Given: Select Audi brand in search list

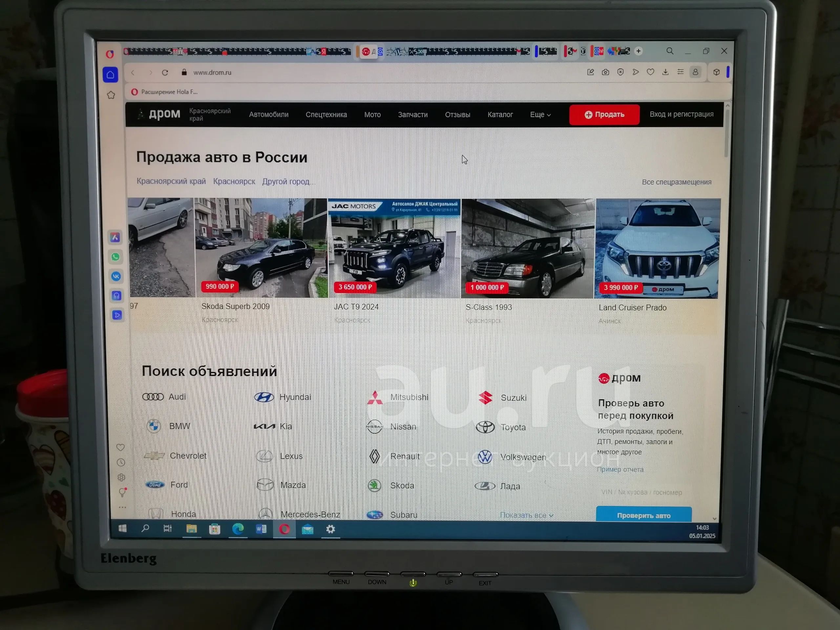Looking at the screenshot, I should (x=164, y=396).
